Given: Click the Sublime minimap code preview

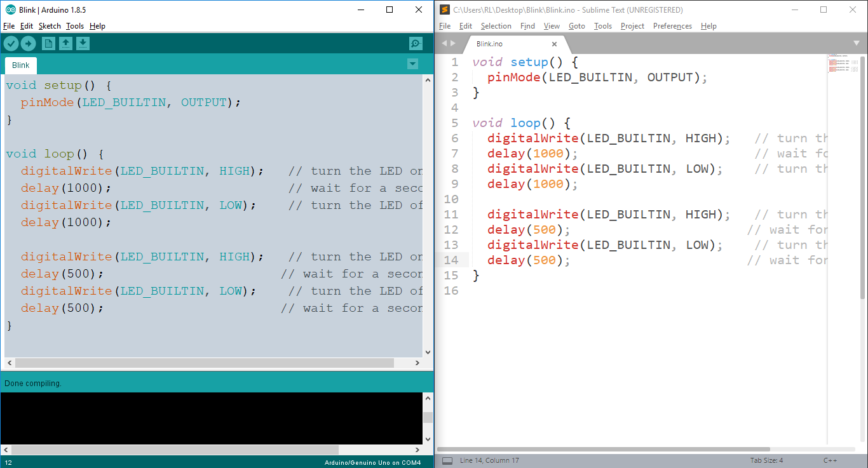Looking at the screenshot, I should [x=843, y=64].
